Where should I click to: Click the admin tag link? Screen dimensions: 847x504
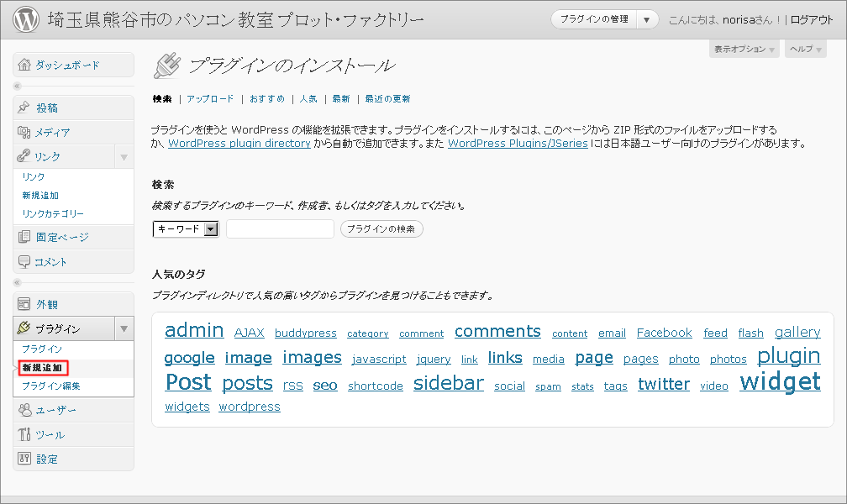[x=194, y=329]
